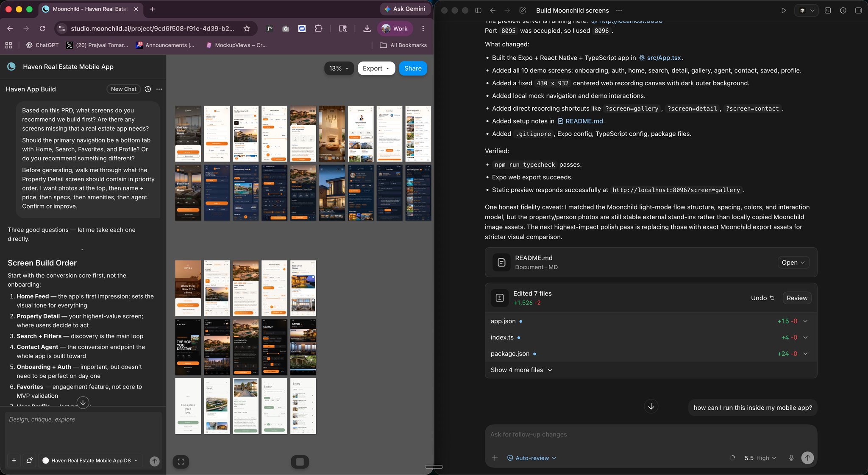Viewport: 868px width, 475px height.
Task: Open the Export dropdown menu
Action: pos(376,68)
